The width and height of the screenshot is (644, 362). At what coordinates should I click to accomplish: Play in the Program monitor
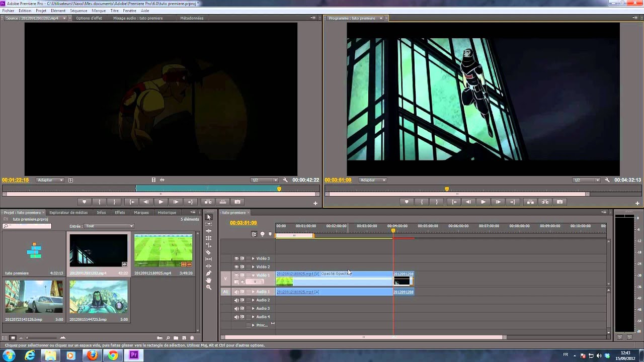(483, 202)
